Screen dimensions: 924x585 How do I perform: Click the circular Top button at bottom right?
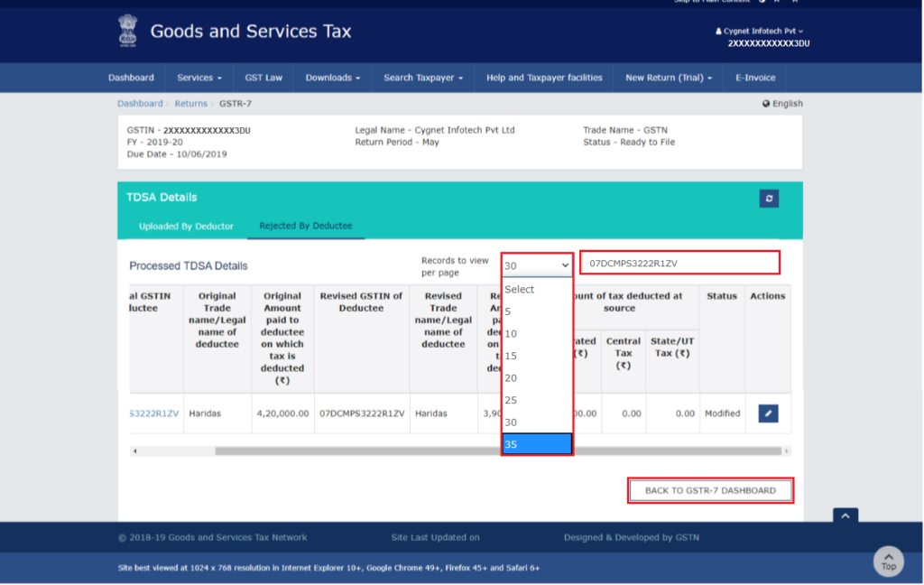point(888,562)
